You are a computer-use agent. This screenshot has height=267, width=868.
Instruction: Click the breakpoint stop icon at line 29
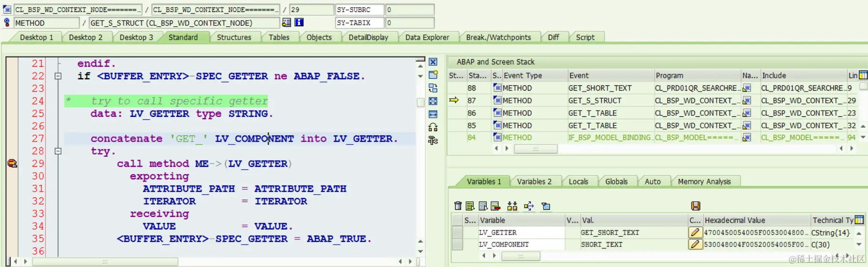12,164
